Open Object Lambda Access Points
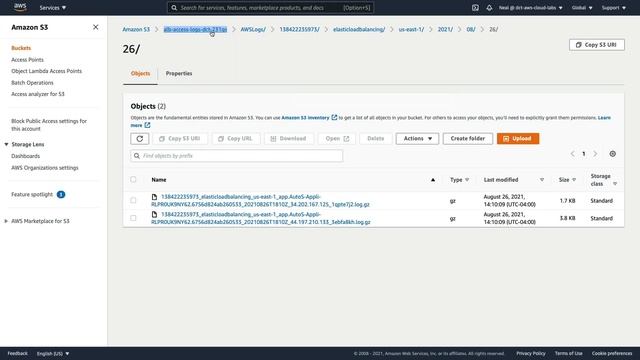This screenshot has width=640, height=360. tap(47, 71)
